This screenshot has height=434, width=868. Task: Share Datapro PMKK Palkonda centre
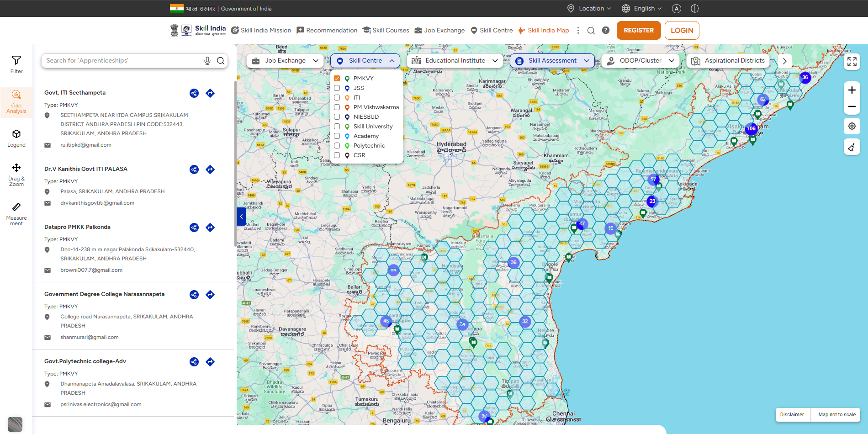194,228
